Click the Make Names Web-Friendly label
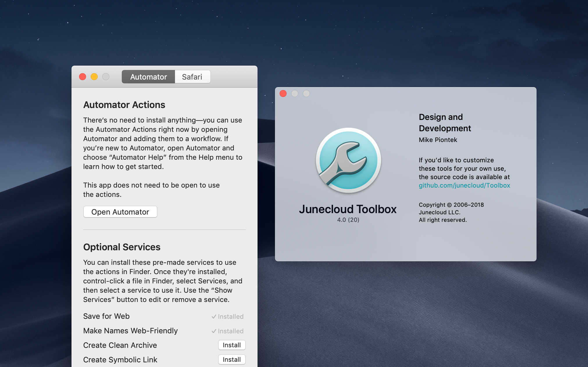 pyautogui.click(x=130, y=331)
